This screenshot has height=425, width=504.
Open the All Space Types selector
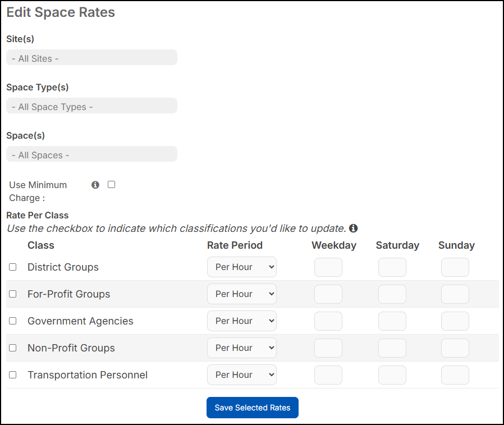coord(91,106)
